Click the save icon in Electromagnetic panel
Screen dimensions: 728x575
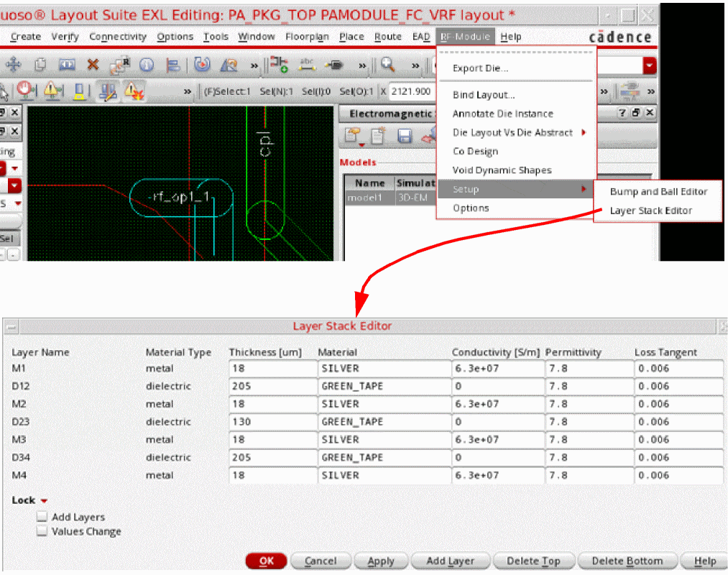[x=405, y=137]
